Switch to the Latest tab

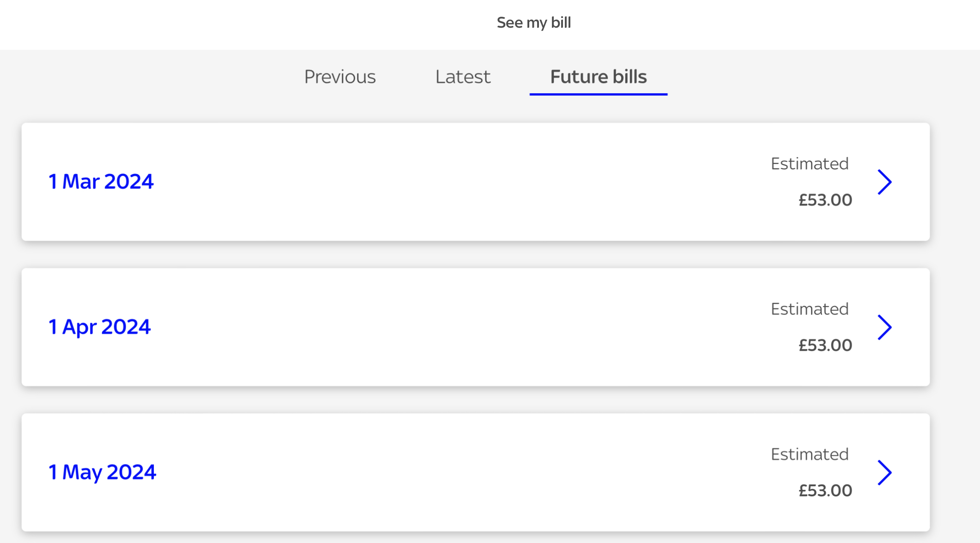[463, 77]
